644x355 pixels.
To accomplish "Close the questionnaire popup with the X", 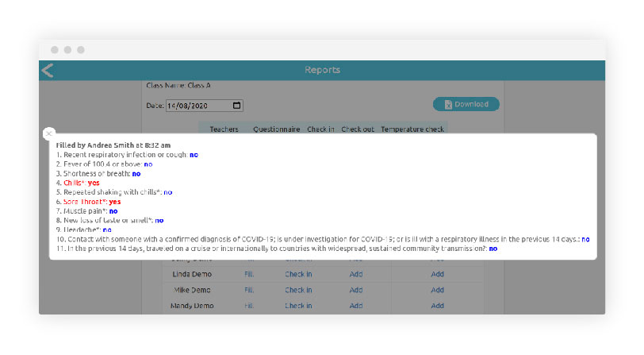I will (49, 133).
